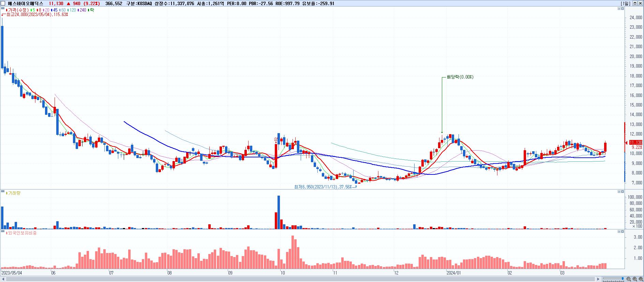This screenshot has width=644, height=282.
Task: Open pane menu icon above 외국인보유비중
Action: [3, 231]
